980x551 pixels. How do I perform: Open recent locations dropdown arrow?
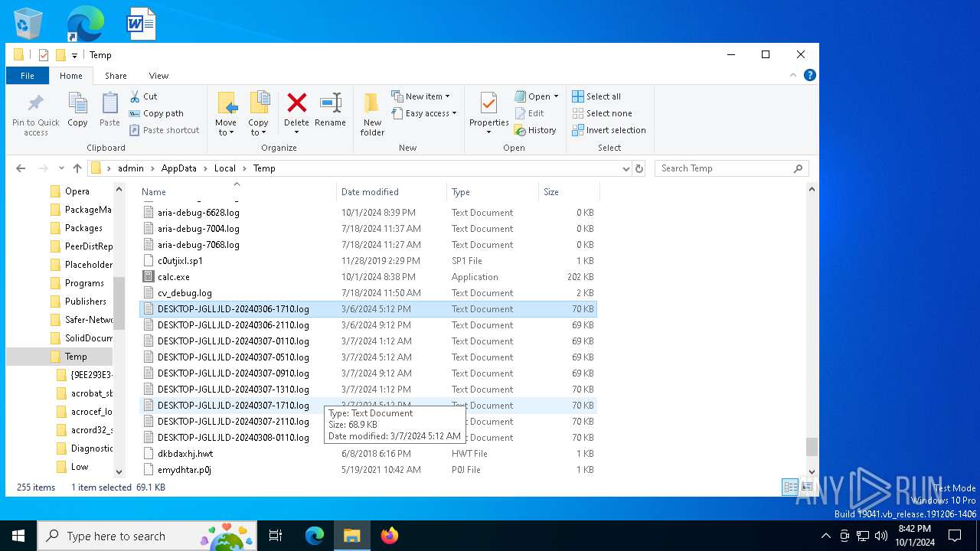(61, 168)
